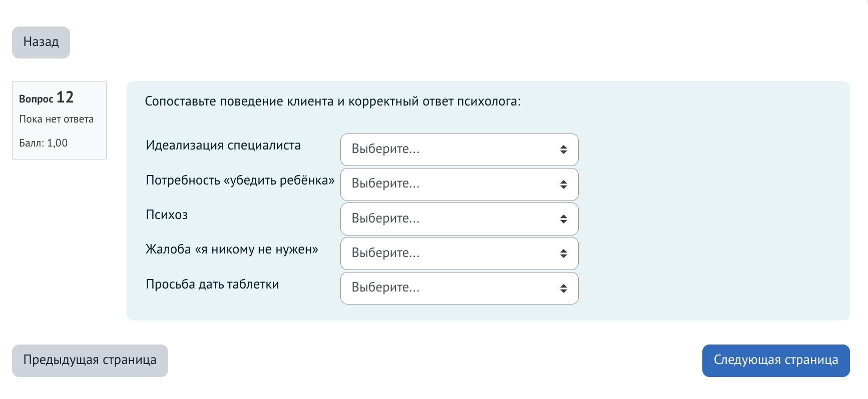Image resolution: width=868 pixels, height=399 pixels.
Task: Open «Предыдущая страница»
Action: 90,360
